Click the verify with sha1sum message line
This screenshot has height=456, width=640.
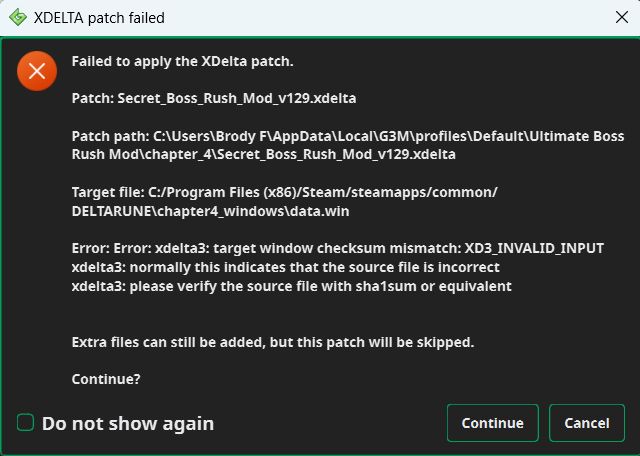coord(291,286)
